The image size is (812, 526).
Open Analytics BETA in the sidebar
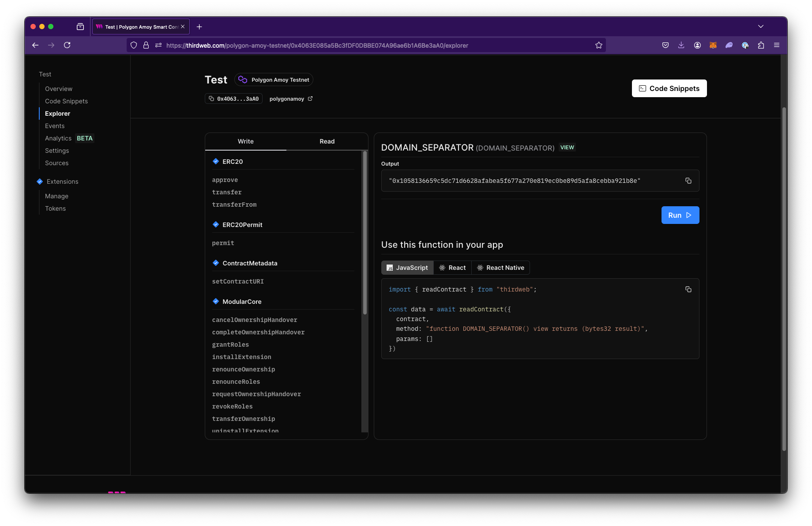coord(69,138)
